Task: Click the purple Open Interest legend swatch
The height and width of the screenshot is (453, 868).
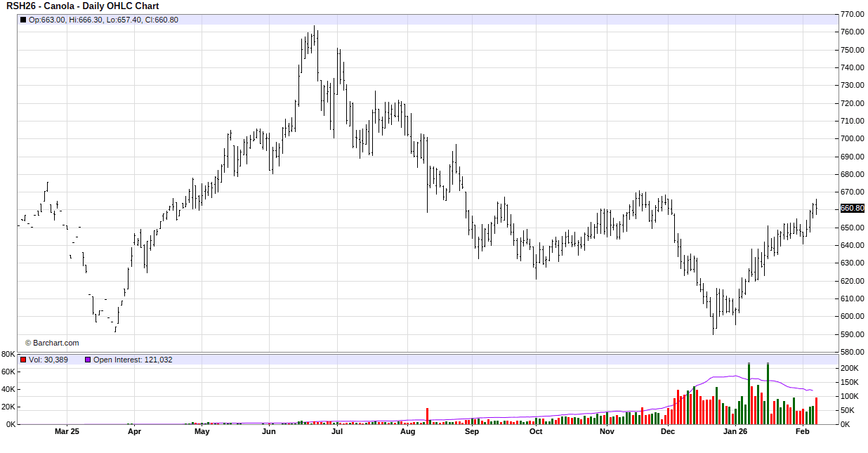Action: (88, 360)
